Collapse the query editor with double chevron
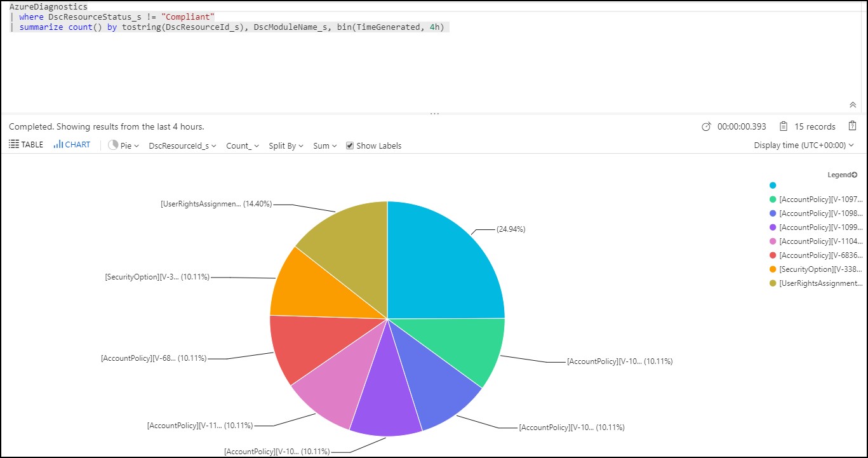The height and width of the screenshot is (458, 868). click(x=853, y=105)
